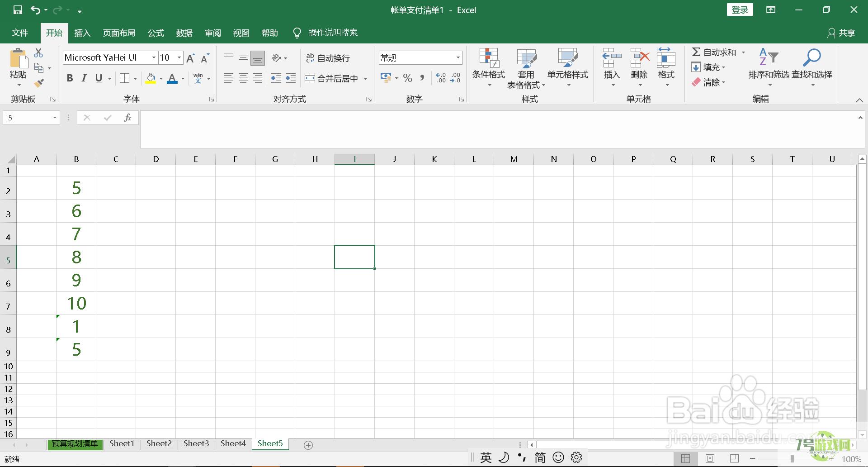Open the phonetic guide wén icon
Image resolution: width=868 pixels, height=467 pixels.
198,78
